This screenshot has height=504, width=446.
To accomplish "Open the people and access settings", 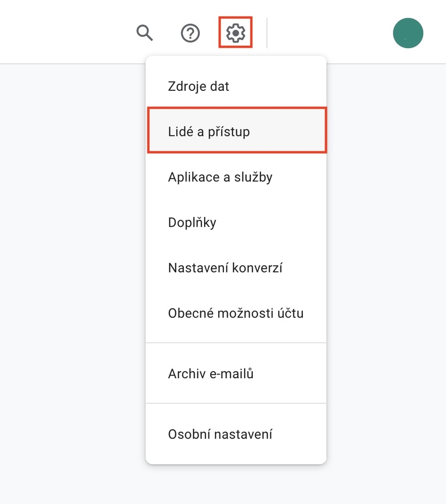I will tap(209, 132).
